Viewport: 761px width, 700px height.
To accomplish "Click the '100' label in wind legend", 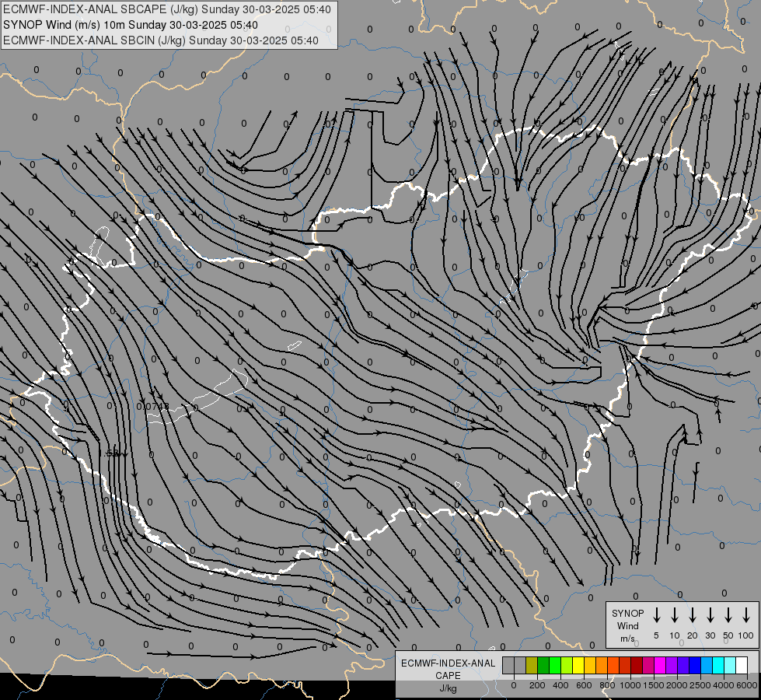I will (x=746, y=635).
